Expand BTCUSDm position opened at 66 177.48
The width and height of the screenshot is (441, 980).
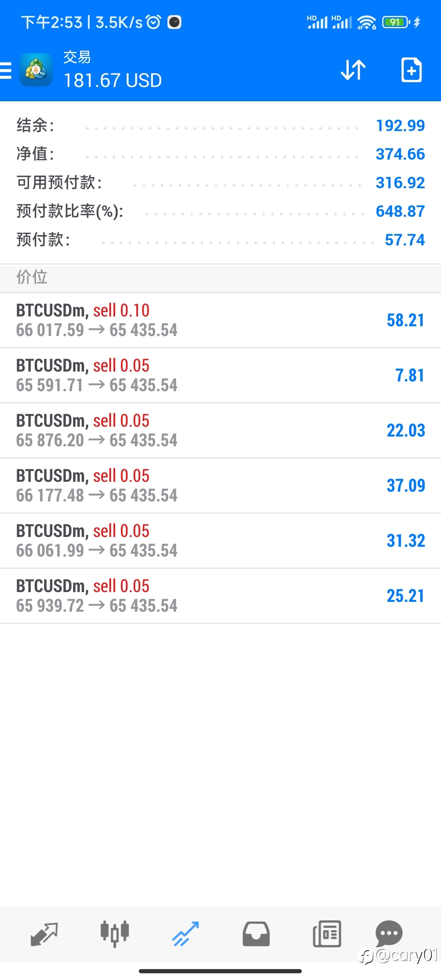(x=220, y=486)
